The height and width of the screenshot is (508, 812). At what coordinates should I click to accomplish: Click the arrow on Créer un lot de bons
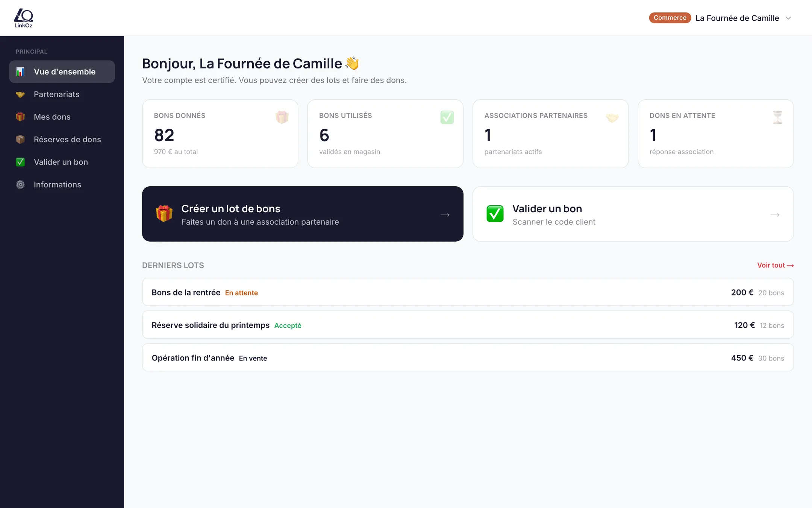(445, 214)
